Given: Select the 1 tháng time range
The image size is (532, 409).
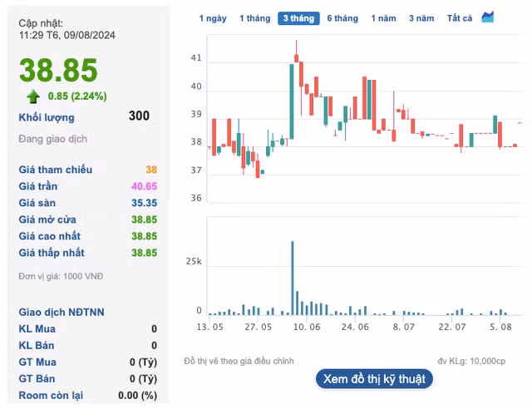Looking at the screenshot, I should coord(255,18).
